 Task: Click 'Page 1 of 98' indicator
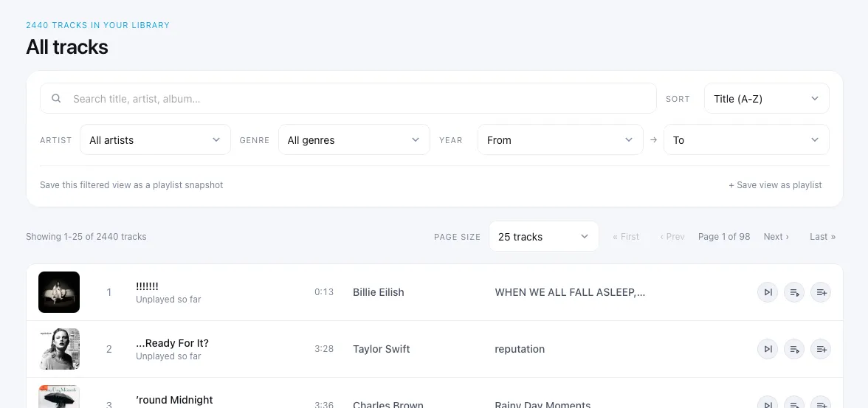pos(724,236)
